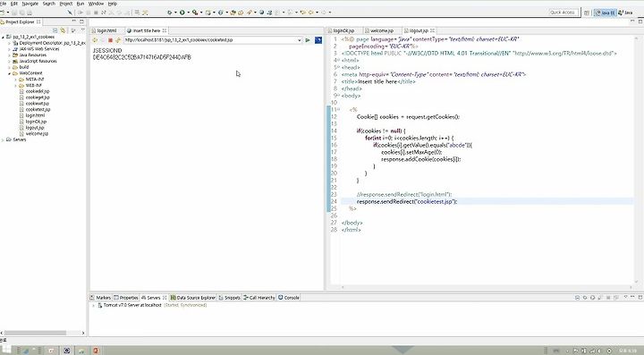Select logout.jsp in Project Explorer tree
The height and width of the screenshot is (355, 644).
[35, 128]
